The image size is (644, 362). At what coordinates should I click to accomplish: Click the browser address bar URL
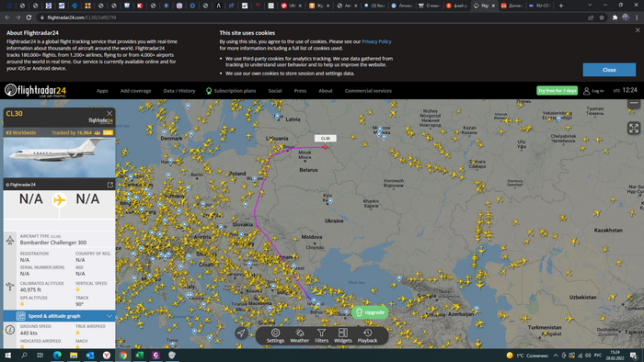(81, 17)
